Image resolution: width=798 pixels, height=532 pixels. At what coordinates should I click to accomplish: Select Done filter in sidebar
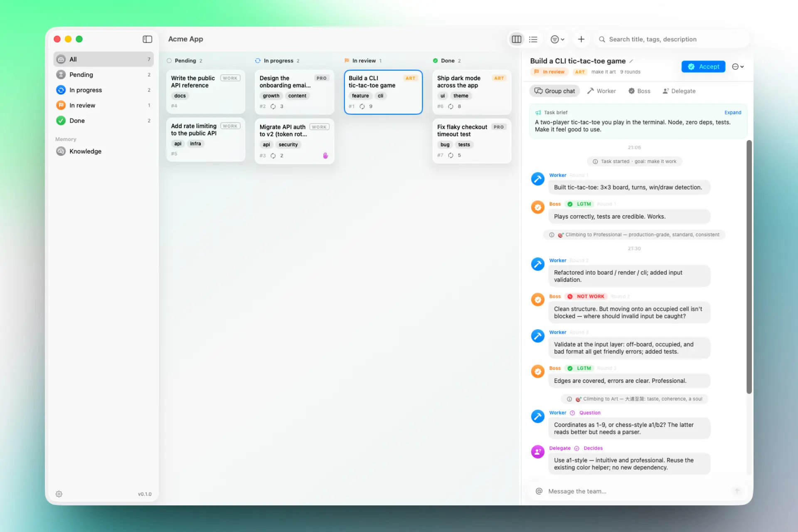[103, 121]
